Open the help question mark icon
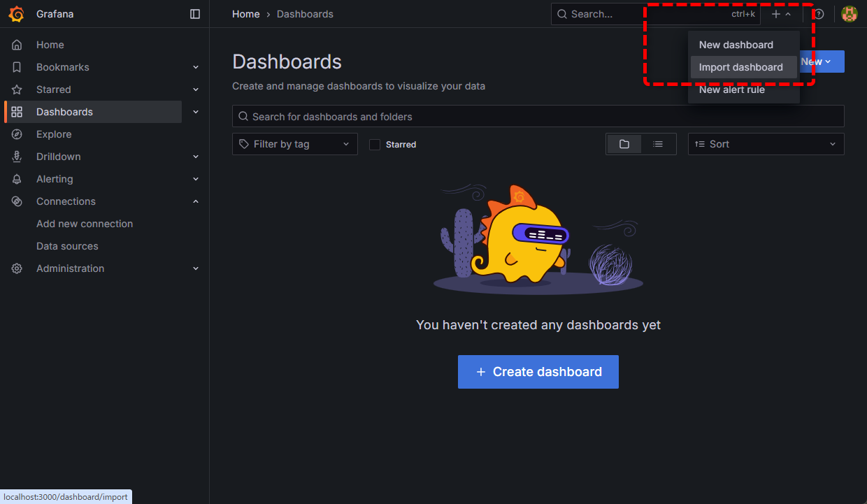 (x=819, y=14)
